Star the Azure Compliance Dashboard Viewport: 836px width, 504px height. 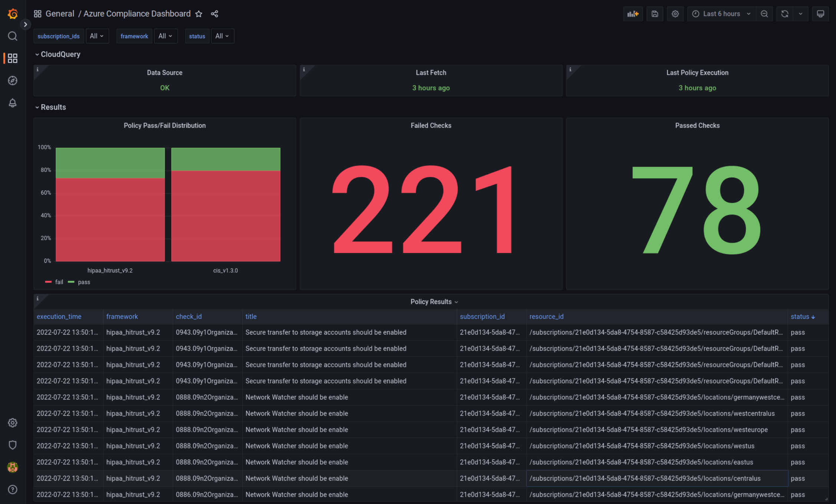point(199,14)
